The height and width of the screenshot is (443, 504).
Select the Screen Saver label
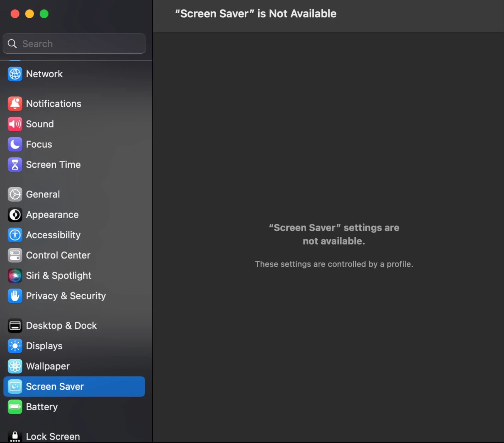(x=55, y=387)
